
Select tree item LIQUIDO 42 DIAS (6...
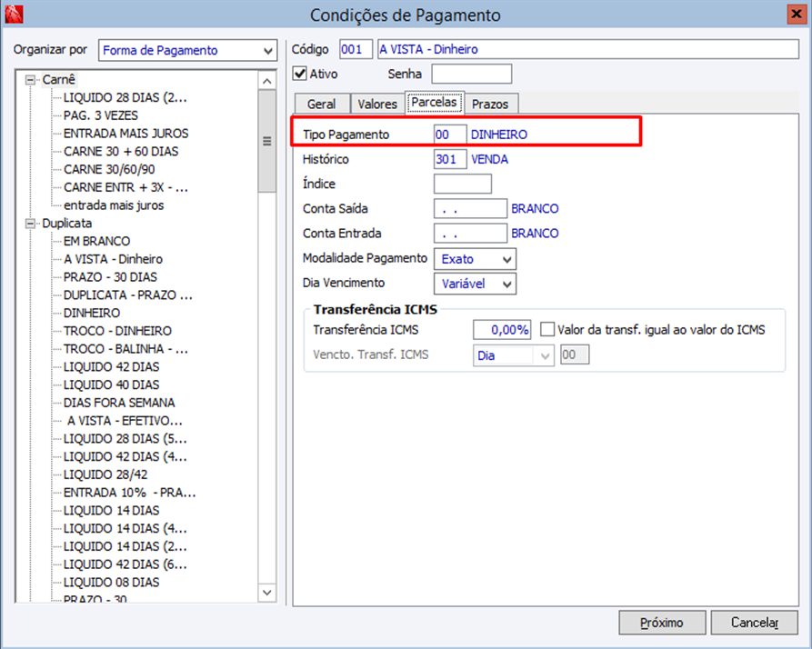pos(125,564)
